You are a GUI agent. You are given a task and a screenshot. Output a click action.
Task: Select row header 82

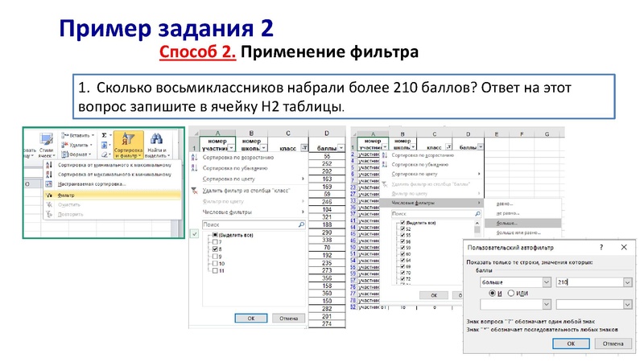pyautogui.click(x=353, y=307)
